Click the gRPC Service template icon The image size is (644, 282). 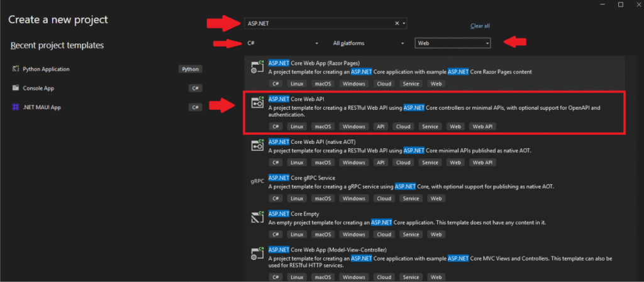click(x=257, y=181)
